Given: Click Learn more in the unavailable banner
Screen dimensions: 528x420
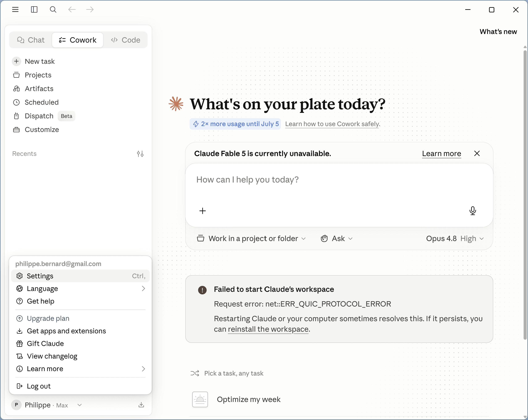Looking at the screenshot, I should tap(441, 154).
